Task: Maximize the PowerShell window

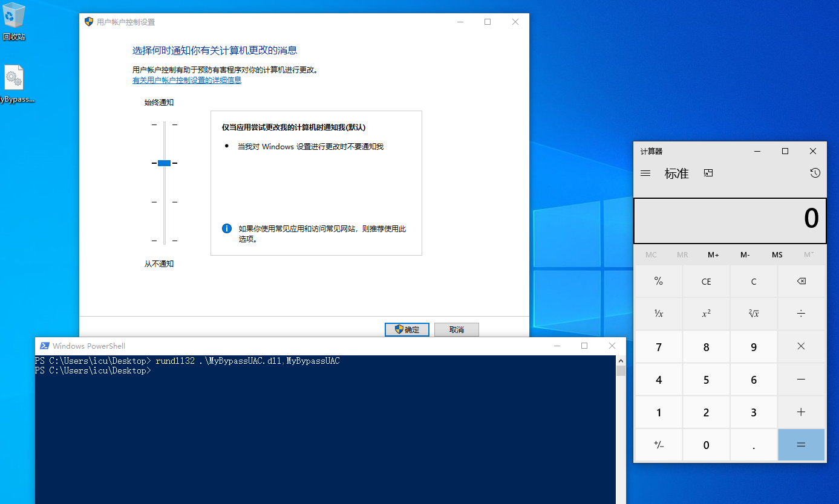Action: pos(584,346)
